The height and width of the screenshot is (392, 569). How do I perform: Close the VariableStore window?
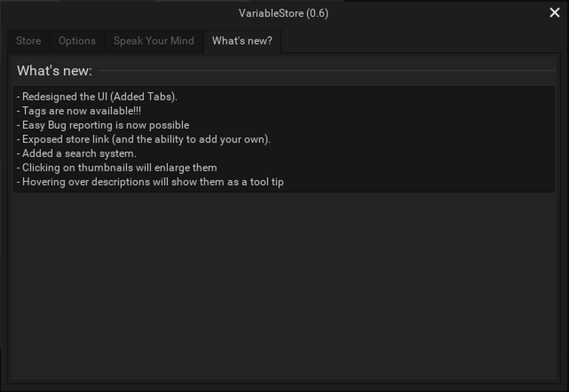click(554, 13)
